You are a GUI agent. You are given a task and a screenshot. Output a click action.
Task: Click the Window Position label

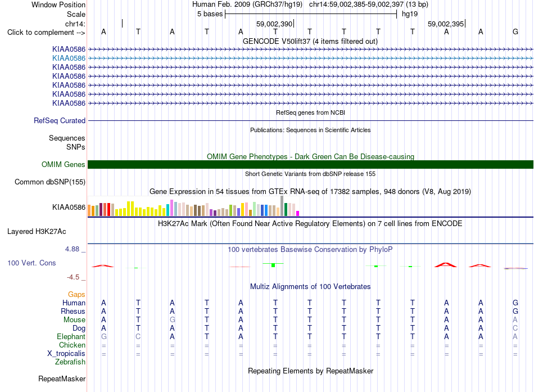tap(58, 4)
